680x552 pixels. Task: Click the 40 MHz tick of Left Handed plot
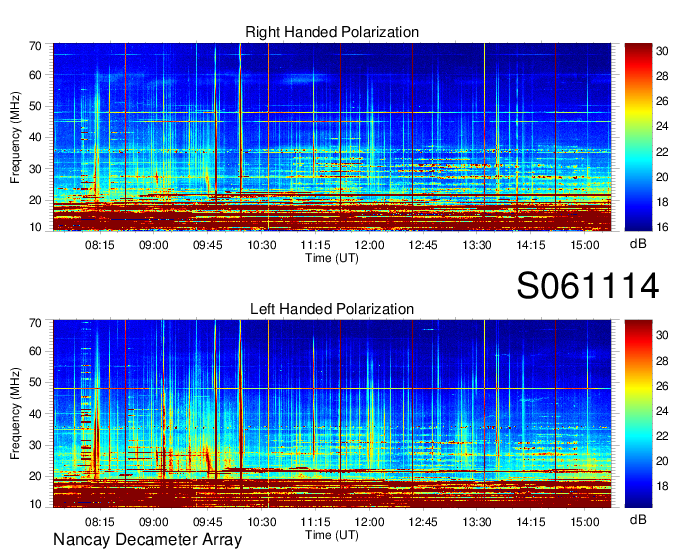pyautogui.click(x=35, y=414)
